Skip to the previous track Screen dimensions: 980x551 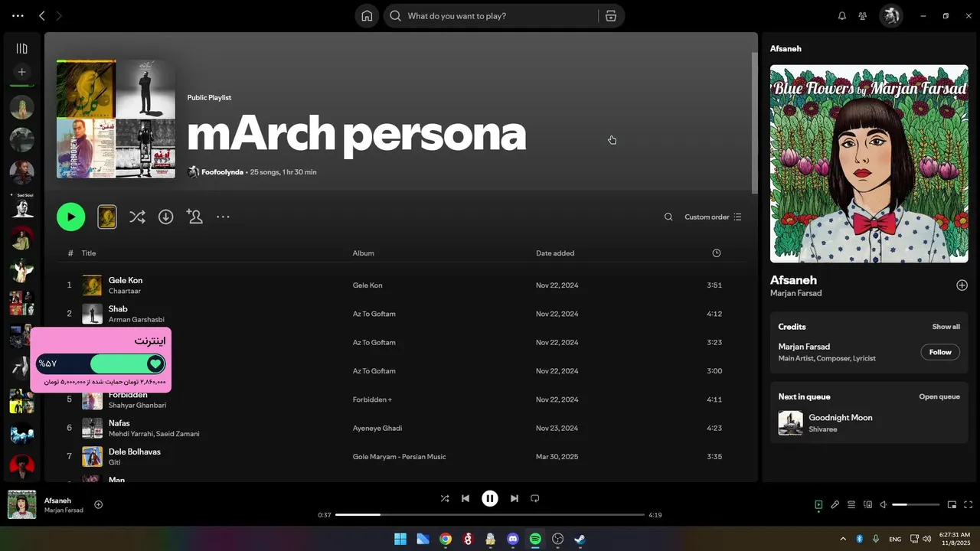pyautogui.click(x=465, y=498)
